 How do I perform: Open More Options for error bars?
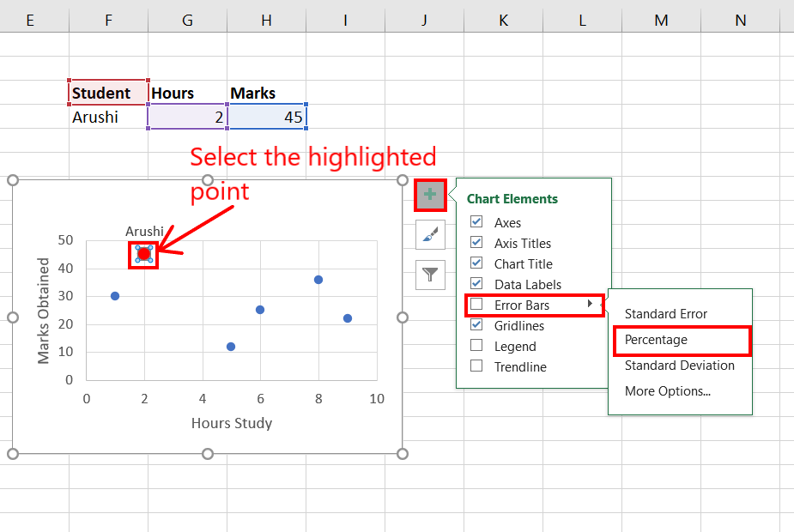668,391
